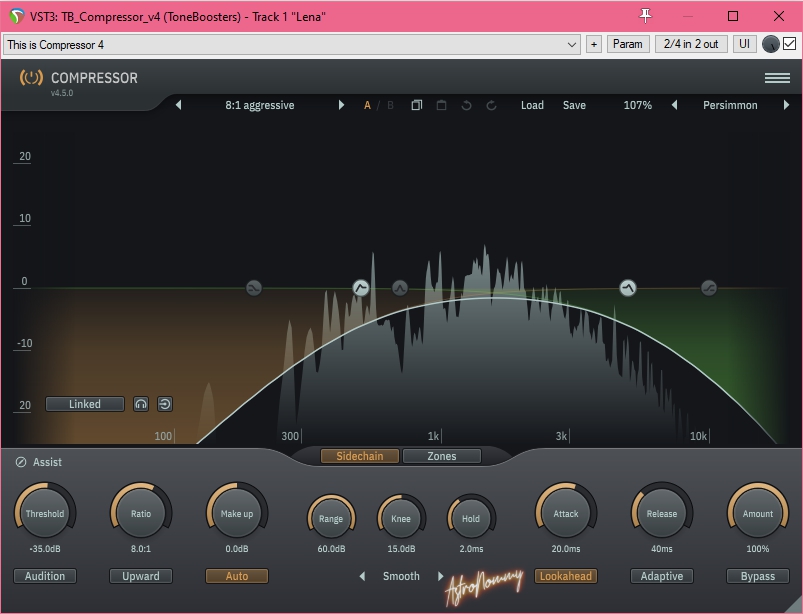This screenshot has height=614, width=803.
Task: Enable Adaptive release
Action: pyautogui.click(x=662, y=576)
